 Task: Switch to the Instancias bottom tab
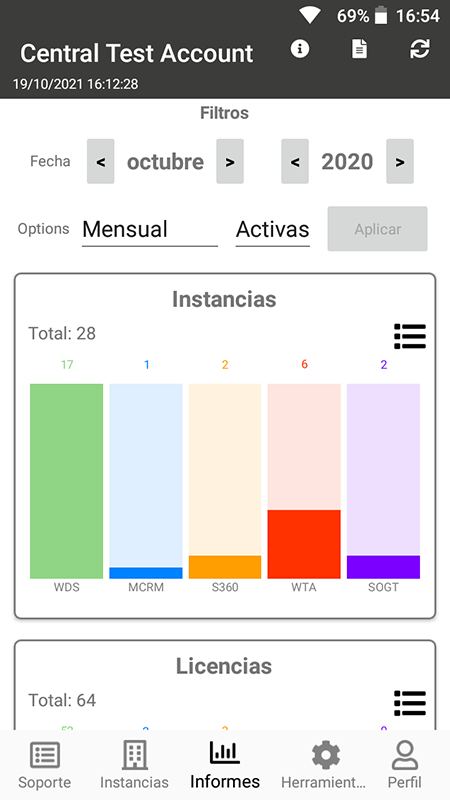(x=134, y=765)
